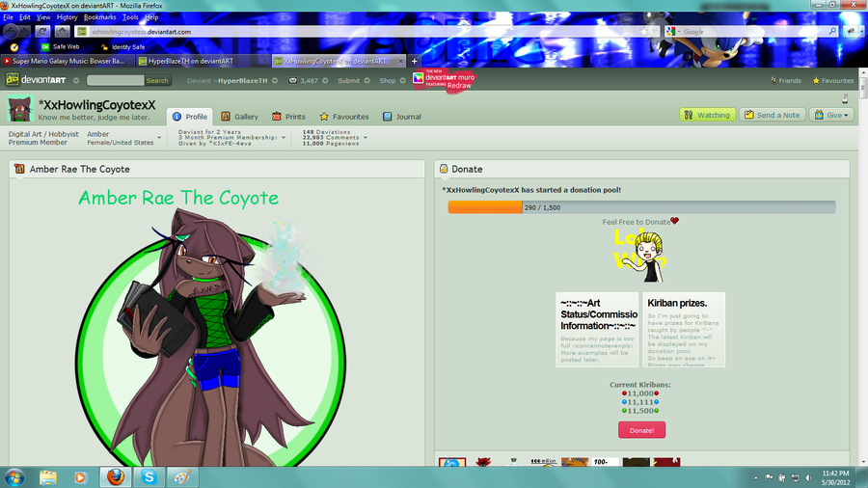Expand the Comments statistics arrow
The image size is (868, 488).
point(366,138)
